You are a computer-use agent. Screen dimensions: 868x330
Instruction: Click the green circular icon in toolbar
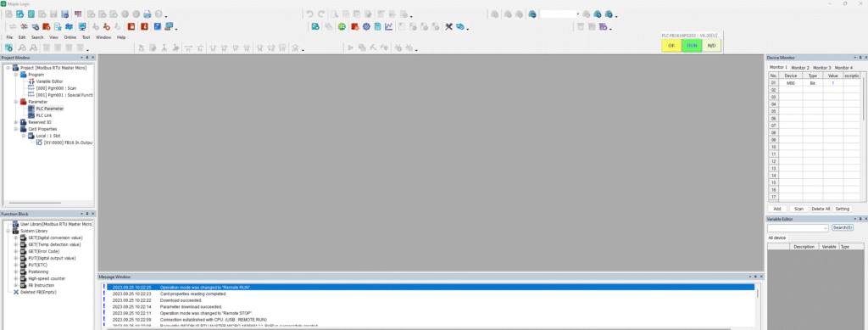pyautogui.click(x=342, y=26)
